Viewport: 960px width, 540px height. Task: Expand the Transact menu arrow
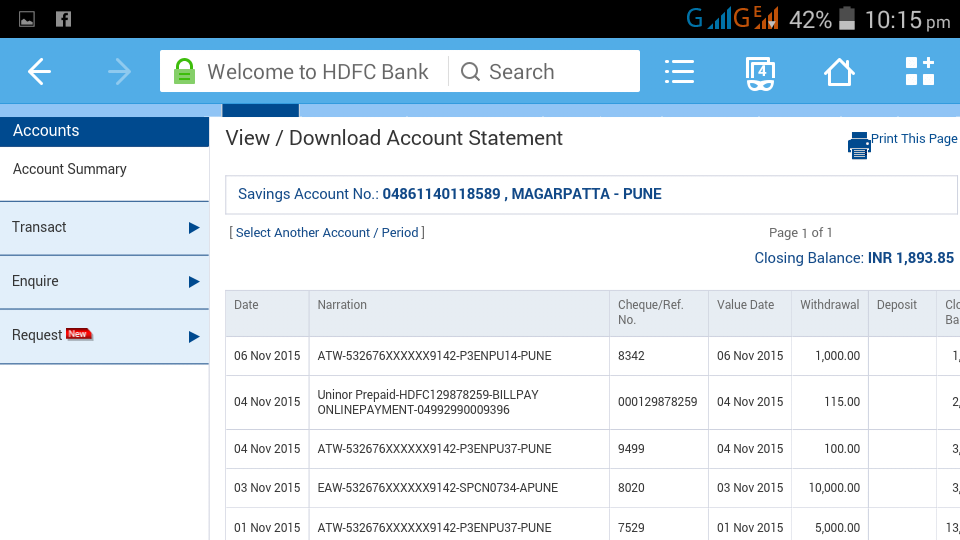(x=194, y=228)
